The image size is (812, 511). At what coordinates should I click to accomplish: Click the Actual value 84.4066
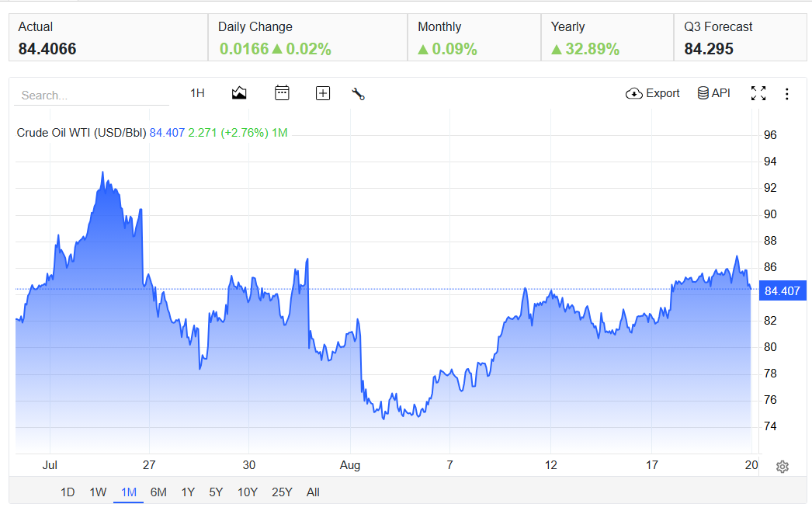(x=47, y=49)
